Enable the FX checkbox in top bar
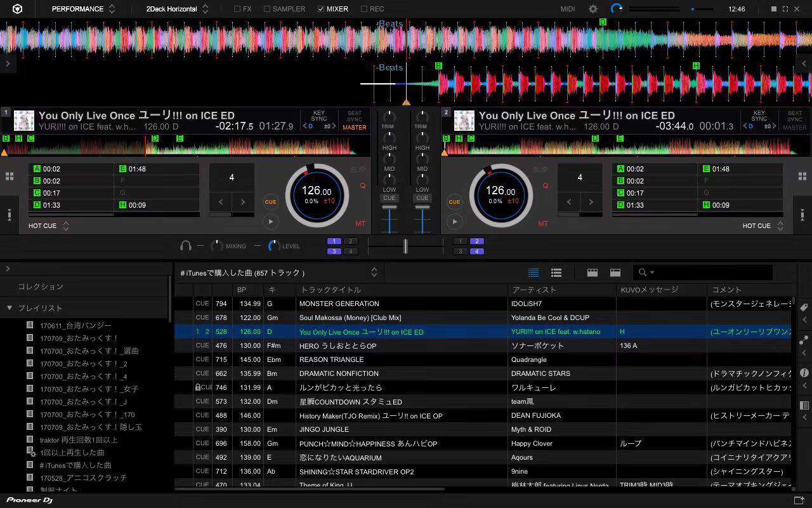812x508 pixels. click(237, 9)
